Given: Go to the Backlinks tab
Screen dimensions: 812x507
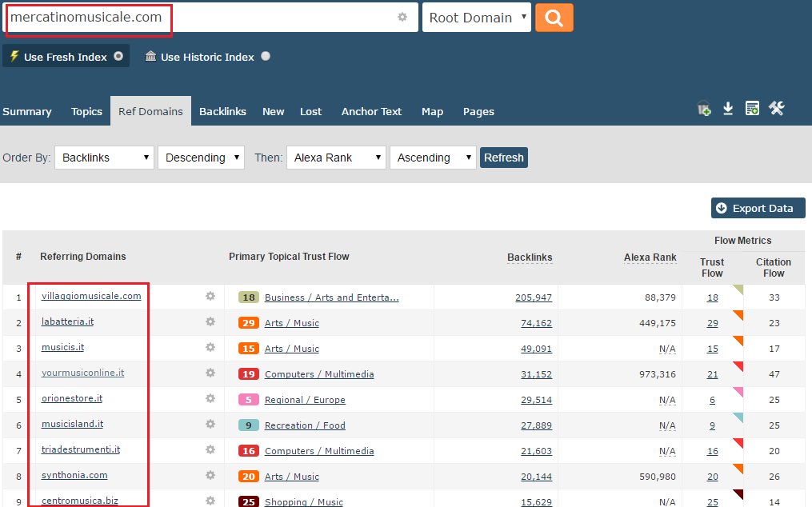Looking at the screenshot, I should tap(222, 111).
